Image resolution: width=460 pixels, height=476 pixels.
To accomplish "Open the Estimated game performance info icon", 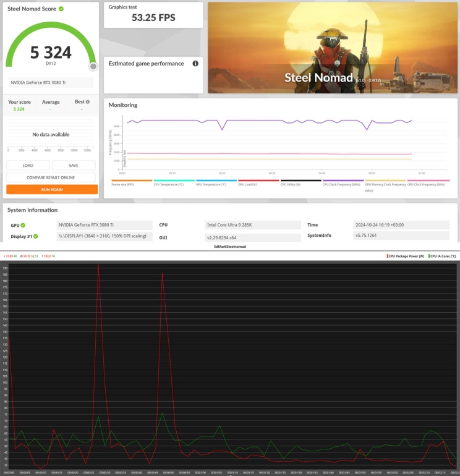I will pyautogui.click(x=195, y=63).
